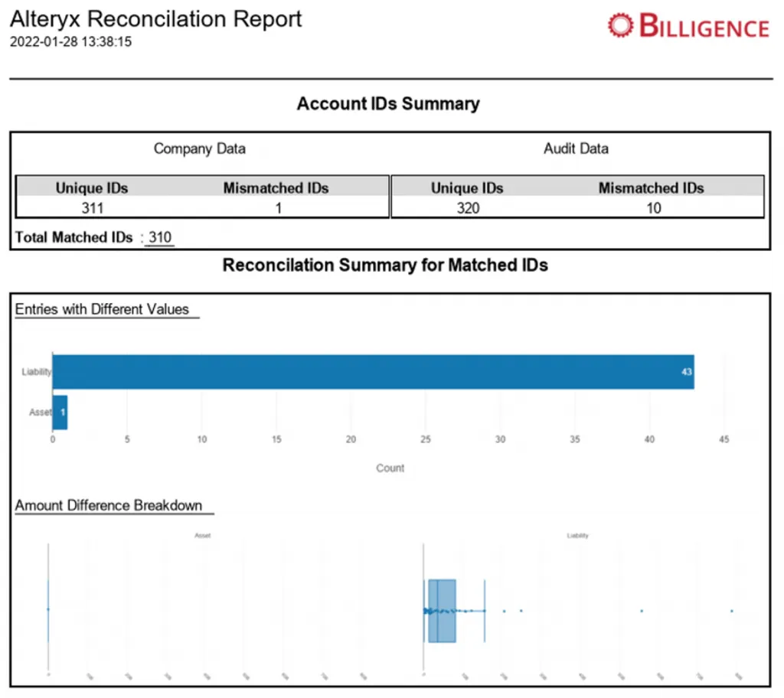Screen dimensions: 784x698
Task: Click the "Count" axis title
Action: coord(390,468)
